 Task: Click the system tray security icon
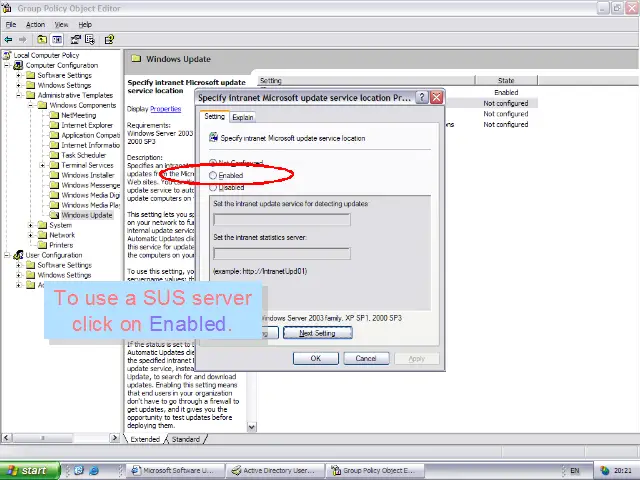click(605, 471)
